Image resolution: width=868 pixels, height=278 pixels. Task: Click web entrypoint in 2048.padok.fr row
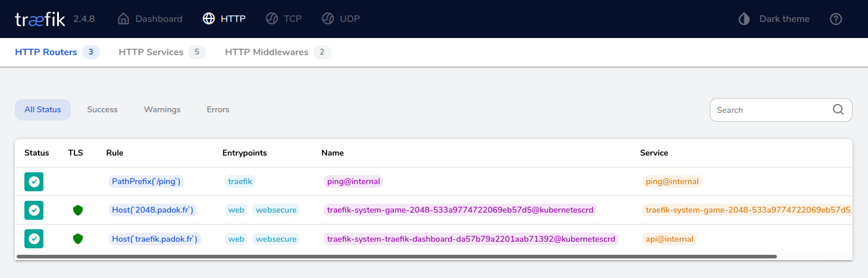[236, 210]
